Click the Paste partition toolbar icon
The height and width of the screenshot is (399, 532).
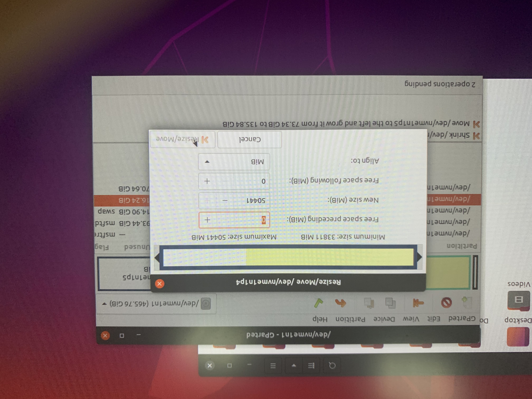click(369, 303)
